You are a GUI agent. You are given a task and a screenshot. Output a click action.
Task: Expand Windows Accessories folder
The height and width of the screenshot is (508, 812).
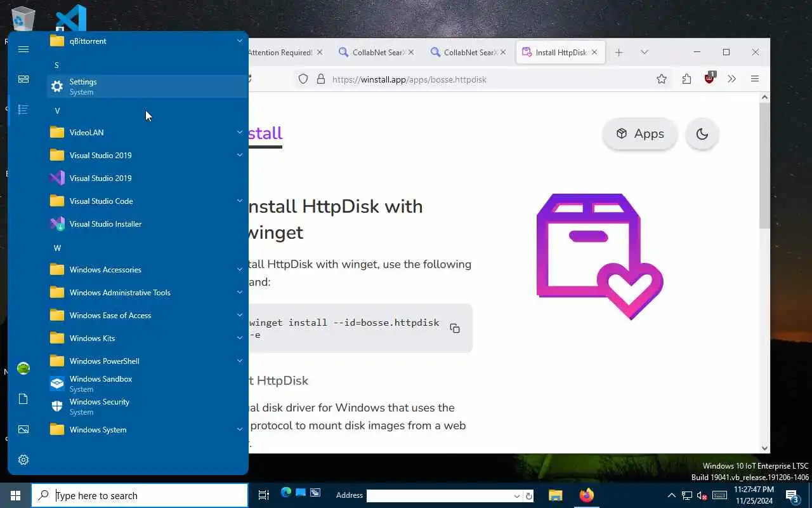click(x=147, y=269)
